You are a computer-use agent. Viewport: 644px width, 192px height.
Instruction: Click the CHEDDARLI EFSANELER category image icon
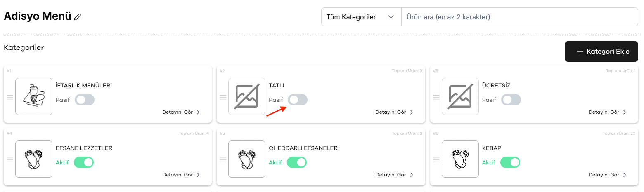(247, 159)
